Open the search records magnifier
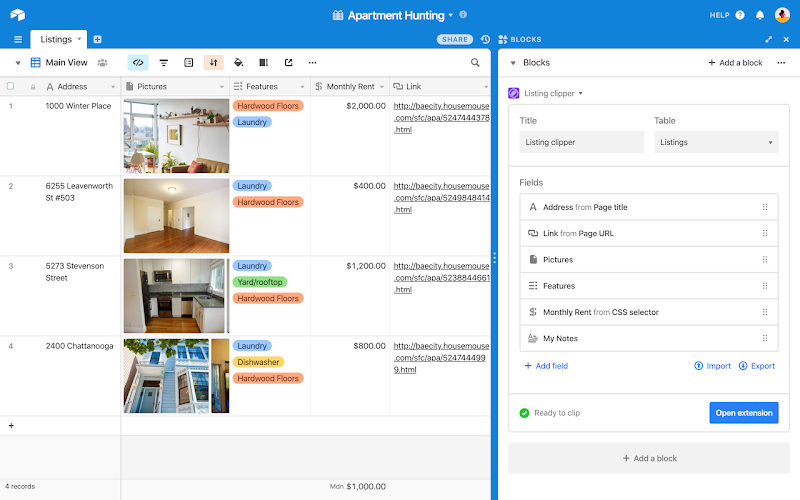800x500 pixels. pyautogui.click(x=475, y=63)
